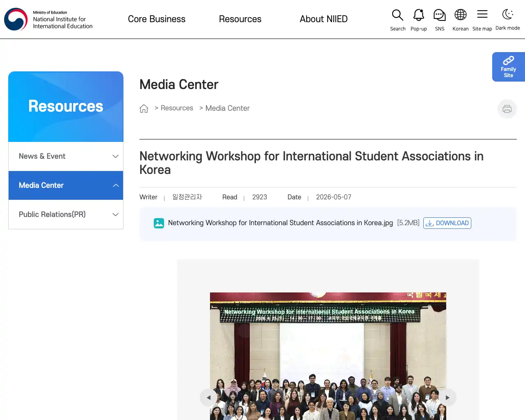Click the Resources sidebar banner title
Image resolution: width=525 pixels, height=420 pixels.
[x=66, y=106]
